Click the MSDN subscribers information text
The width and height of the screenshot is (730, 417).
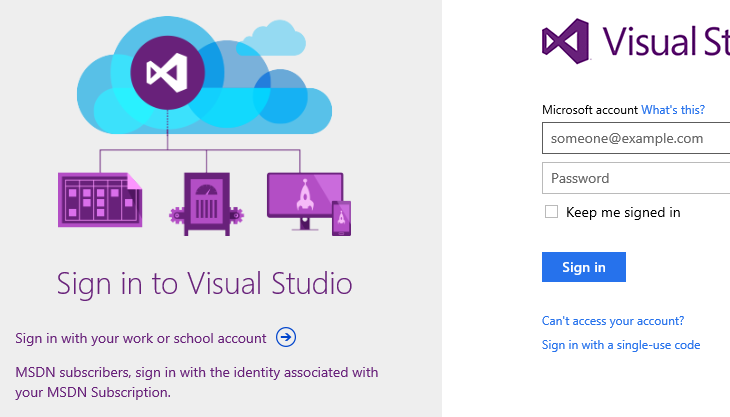196,382
